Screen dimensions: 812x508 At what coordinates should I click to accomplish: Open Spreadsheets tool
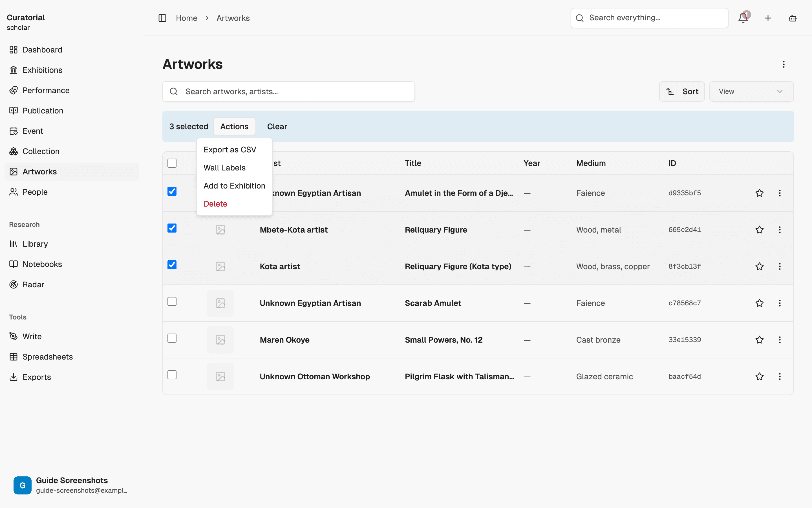72,357
